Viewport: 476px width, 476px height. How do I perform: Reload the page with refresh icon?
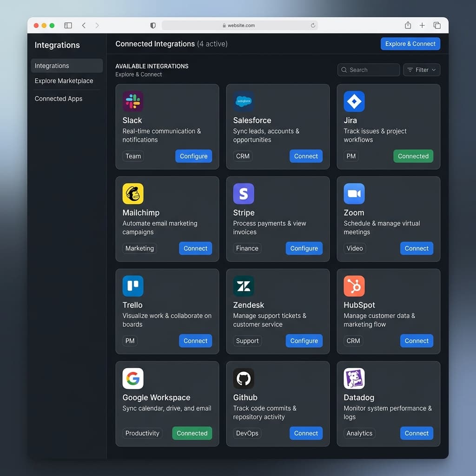(x=313, y=26)
